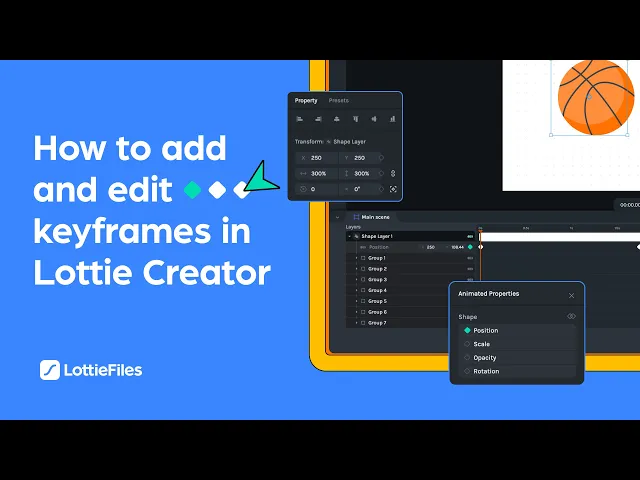Collapse the timeline panel chevron
Viewport: 640px width, 480px height.
click(x=337, y=218)
